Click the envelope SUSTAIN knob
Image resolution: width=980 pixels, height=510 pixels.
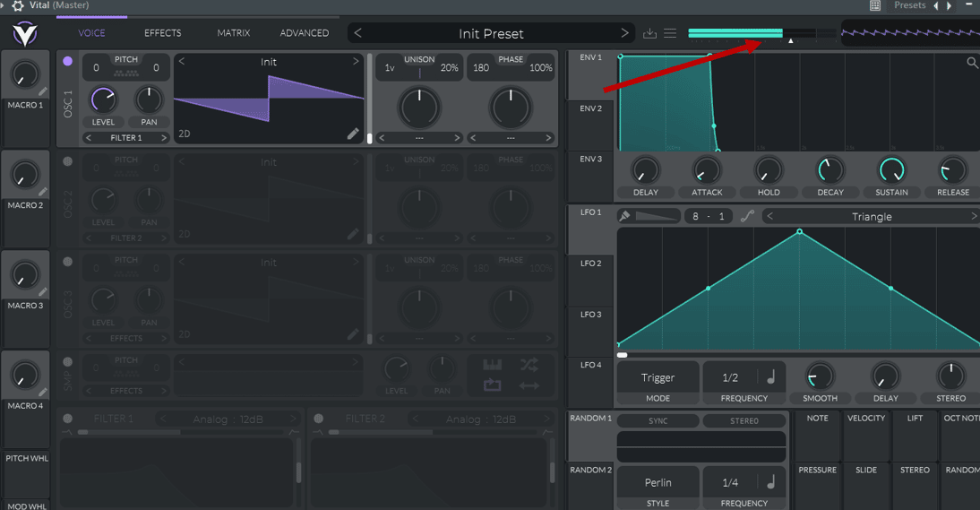[x=892, y=170]
